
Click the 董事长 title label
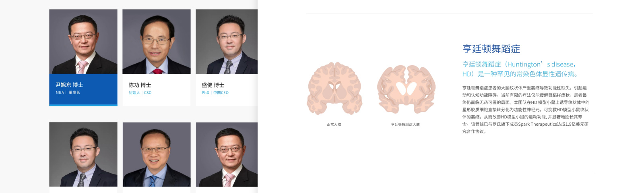tap(74, 93)
